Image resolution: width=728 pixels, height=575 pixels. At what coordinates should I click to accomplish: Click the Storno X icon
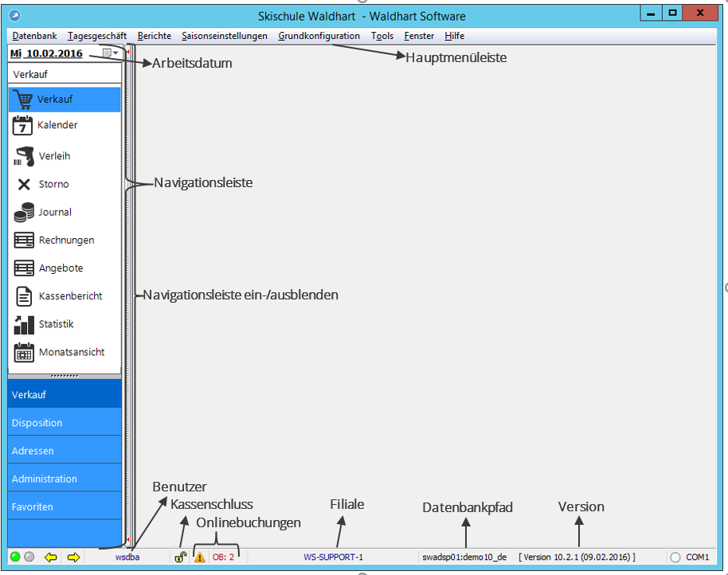point(24,184)
